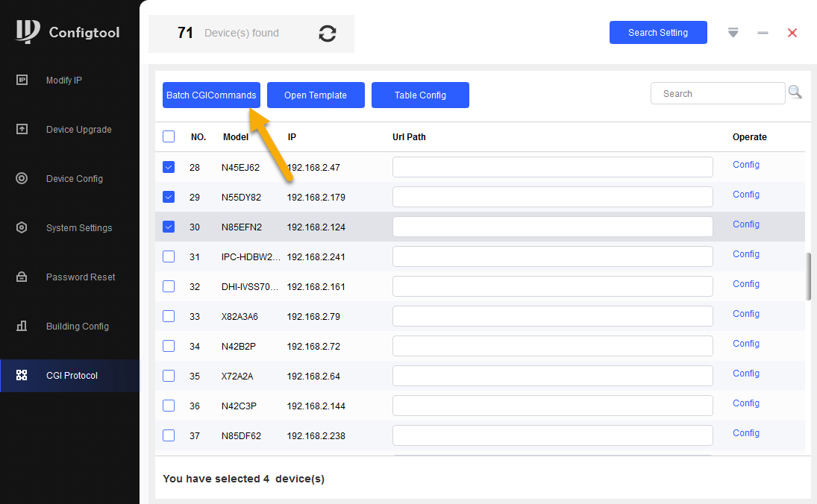Image resolution: width=817 pixels, height=504 pixels.
Task: Click the refresh devices icon
Action: (x=327, y=34)
